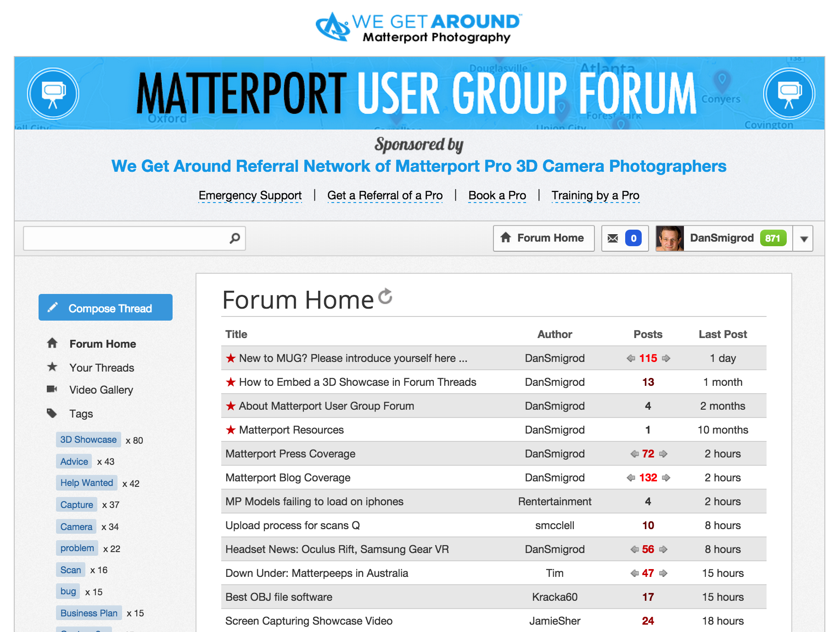
Task: Open Matterport Blog Coverage thread
Action: (x=288, y=478)
